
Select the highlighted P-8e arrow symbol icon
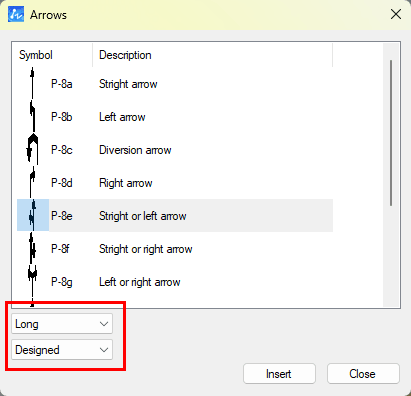[32, 216]
